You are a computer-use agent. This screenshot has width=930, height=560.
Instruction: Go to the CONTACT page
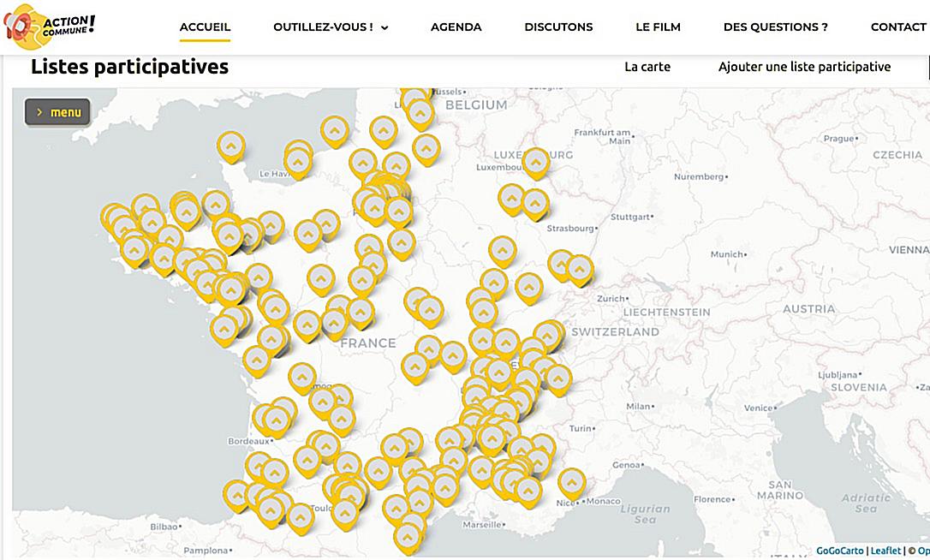(898, 27)
